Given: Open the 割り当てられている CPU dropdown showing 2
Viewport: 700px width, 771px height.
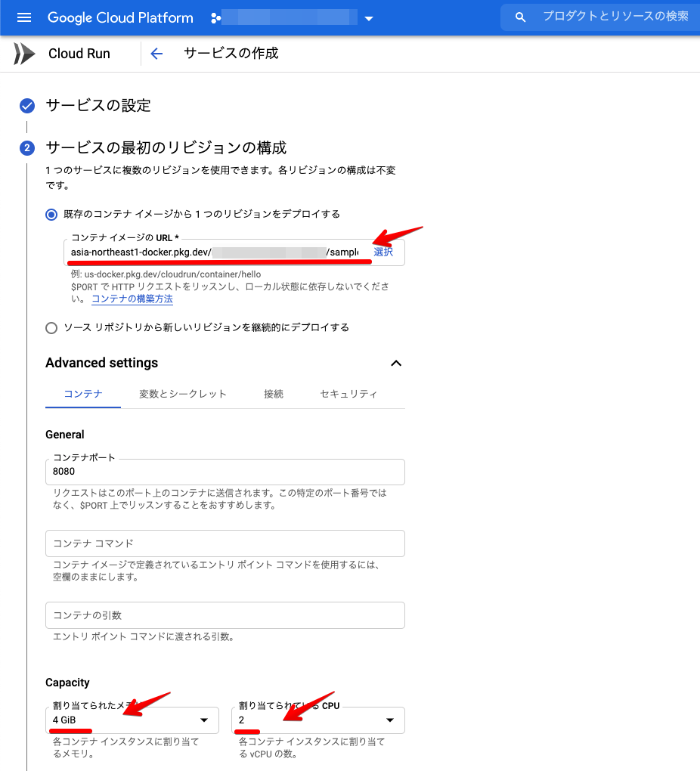Looking at the screenshot, I should coord(317,720).
